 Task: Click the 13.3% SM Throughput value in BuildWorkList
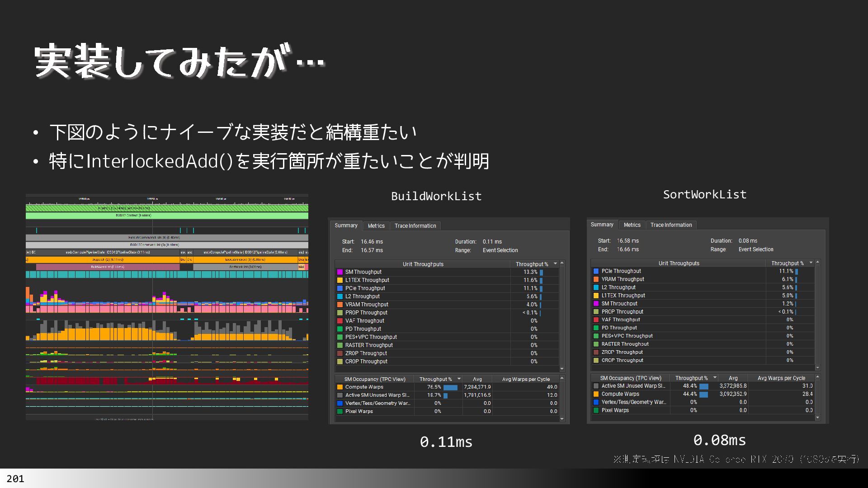tap(530, 272)
